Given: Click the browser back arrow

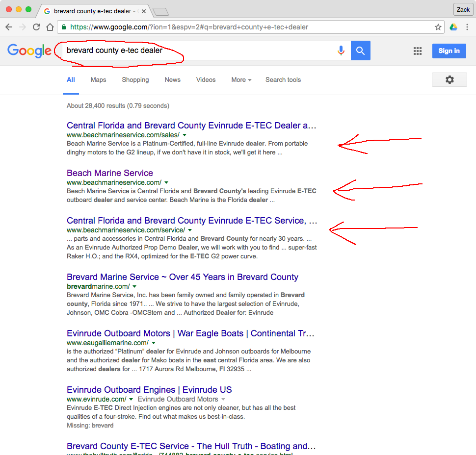Looking at the screenshot, I should [9, 27].
